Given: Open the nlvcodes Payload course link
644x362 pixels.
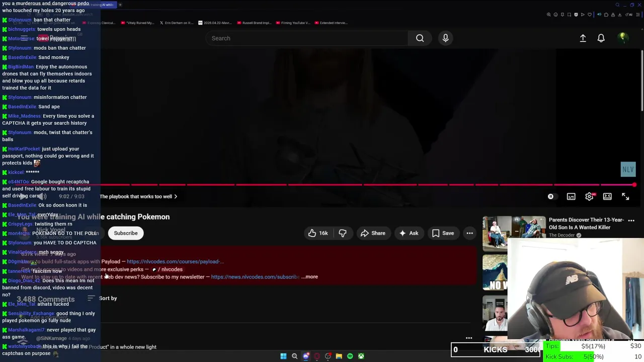Looking at the screenshot, I should (175, 261).
